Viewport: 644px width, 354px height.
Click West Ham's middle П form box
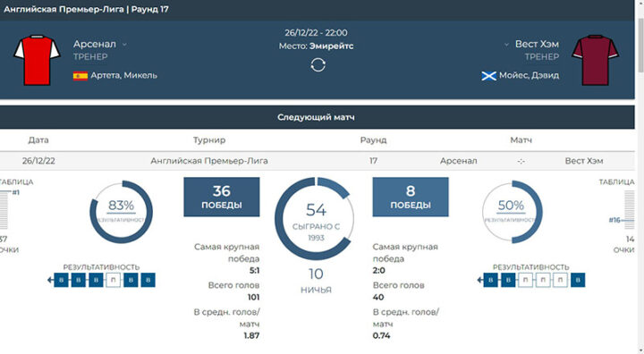point(543,280)
